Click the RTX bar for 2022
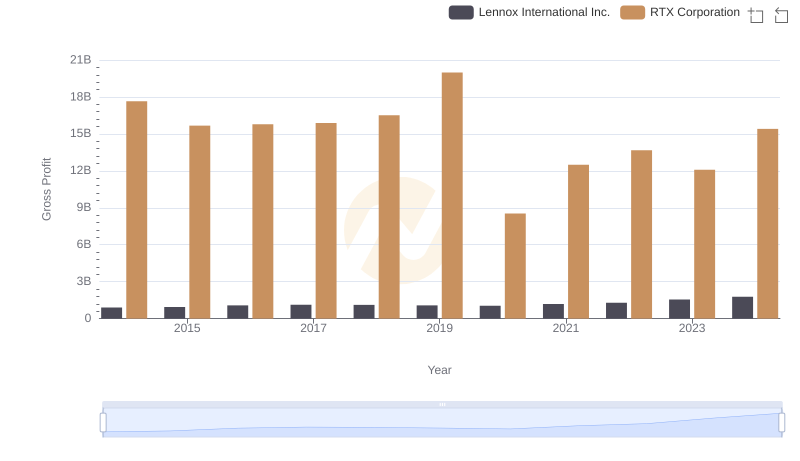The image size is (800, 461). click(641, 235)
